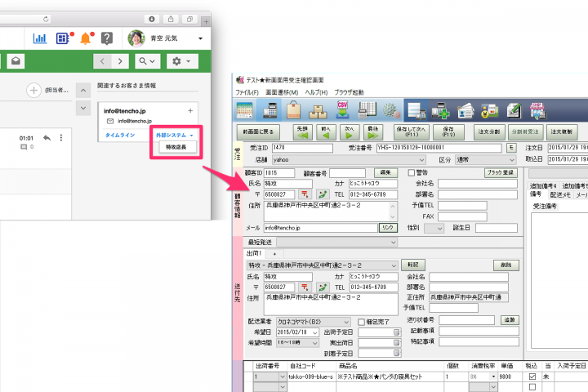This screenshot has width=588, height=392.
Task: Click the notification bell icon
Action: pos(84,38)
